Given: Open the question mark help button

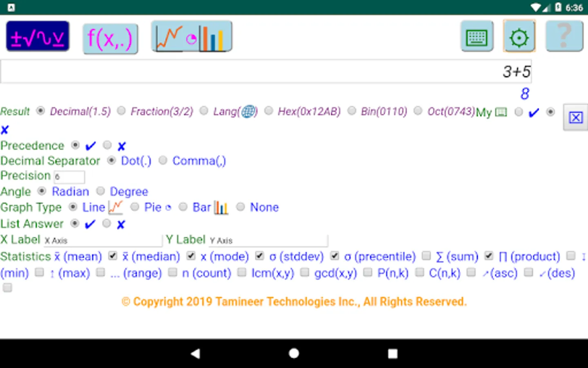Looking at the screenshot, I should click(x=564, y=36).
